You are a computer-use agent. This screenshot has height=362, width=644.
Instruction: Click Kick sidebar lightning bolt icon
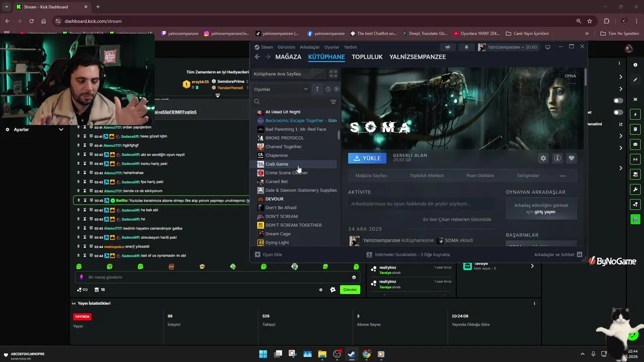pyautogui.click(x=635, y=115)
